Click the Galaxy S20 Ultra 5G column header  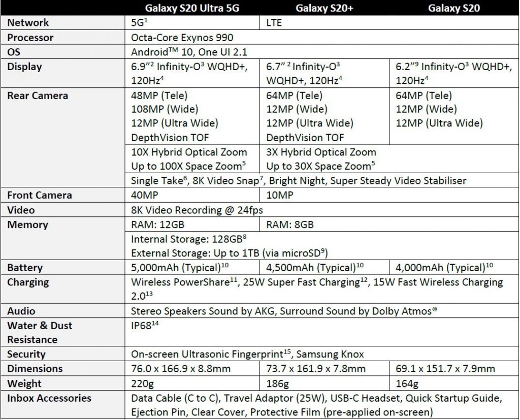click(x=192, y=8)
